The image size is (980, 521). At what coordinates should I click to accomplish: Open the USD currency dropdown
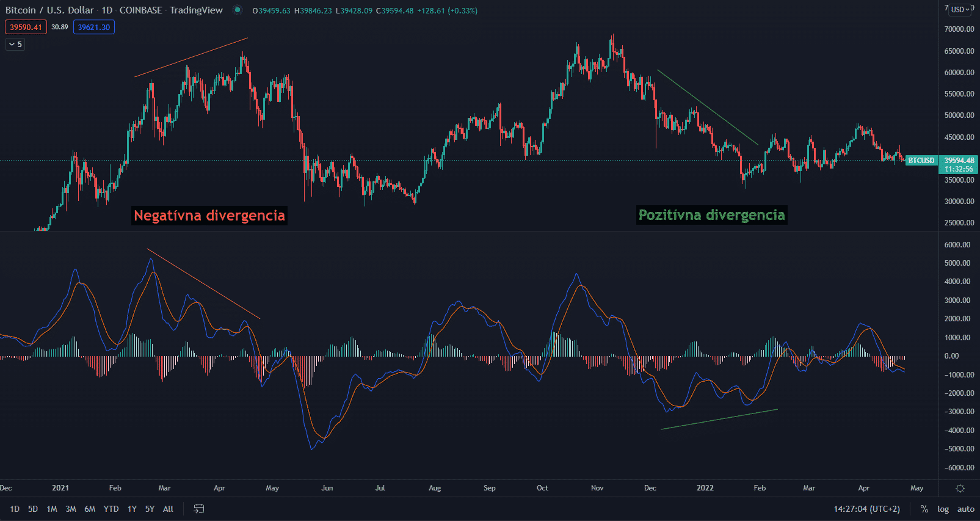[960, 9]
